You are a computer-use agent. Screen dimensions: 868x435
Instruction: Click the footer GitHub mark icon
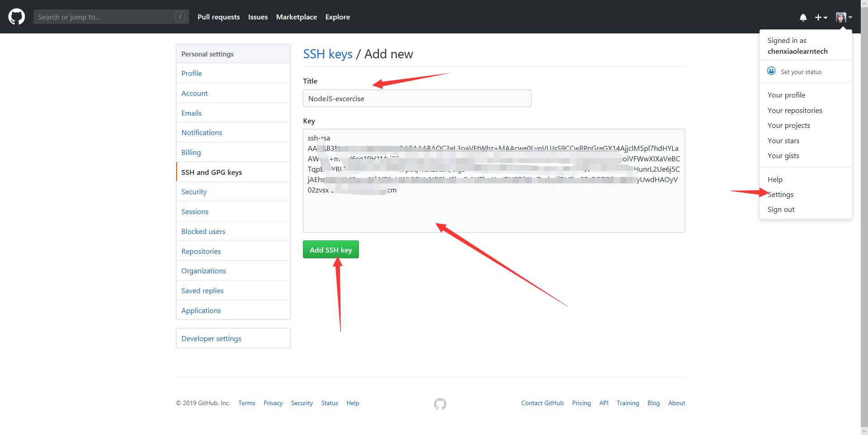point(440,404)
